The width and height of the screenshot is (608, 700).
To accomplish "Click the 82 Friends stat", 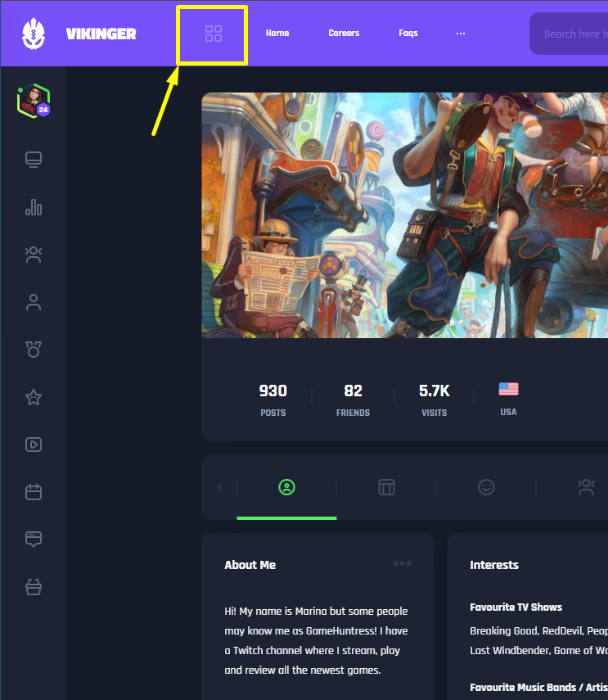I will click(353, 400).
